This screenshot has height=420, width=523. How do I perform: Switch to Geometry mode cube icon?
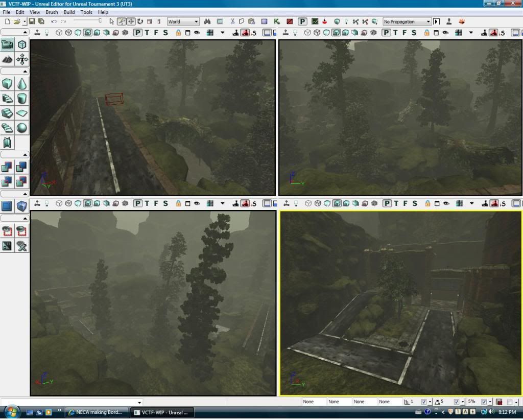click(22, 44)
